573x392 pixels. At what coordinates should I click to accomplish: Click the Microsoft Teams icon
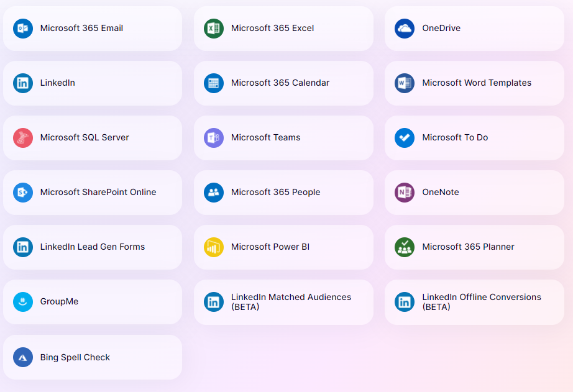213,137
